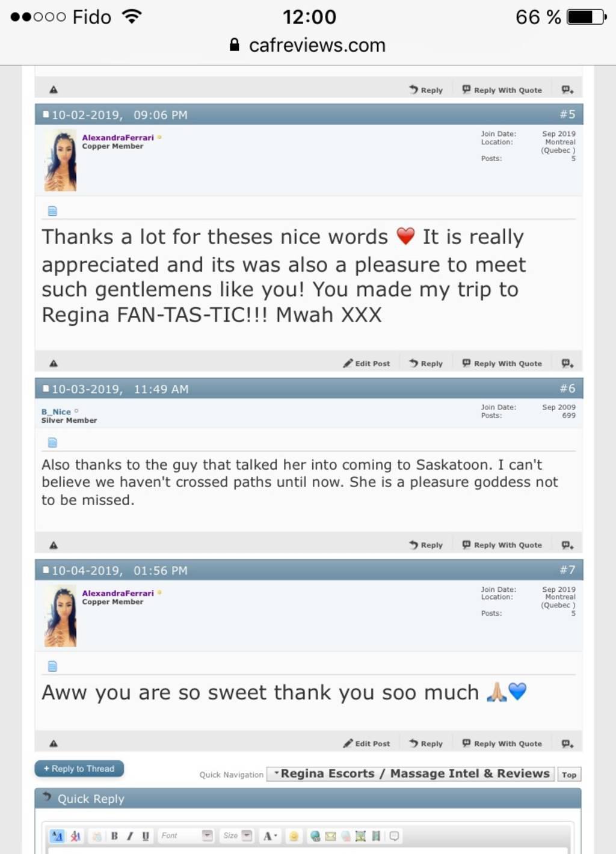Toggle multi-quote for post #7
Image resolution: width=616 pixels, height=854 pixels.
click(567, 743)
